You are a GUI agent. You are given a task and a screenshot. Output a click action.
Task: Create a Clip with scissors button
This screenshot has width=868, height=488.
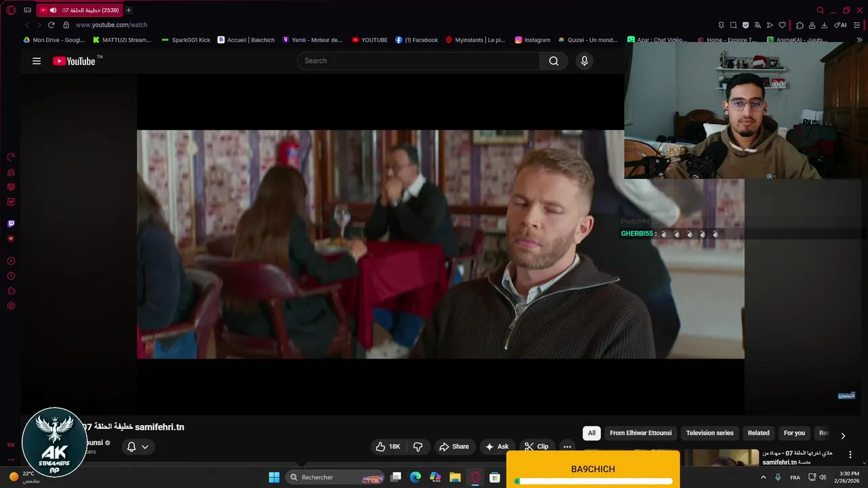point(536,447)
